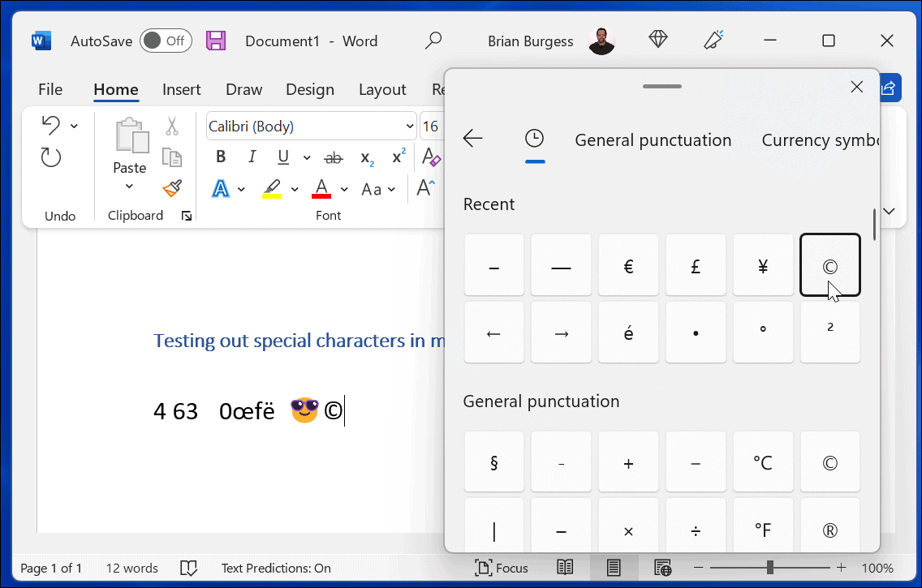Insert the copyright symbol from Recent

tap(829, 265)
